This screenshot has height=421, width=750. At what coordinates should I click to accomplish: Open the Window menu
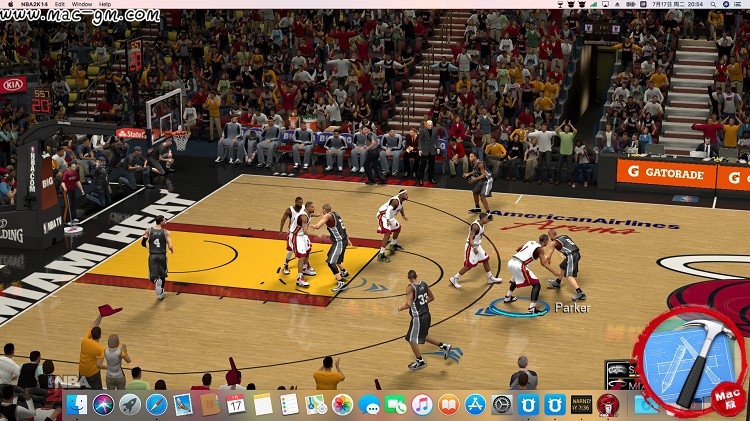click(82, 4)
